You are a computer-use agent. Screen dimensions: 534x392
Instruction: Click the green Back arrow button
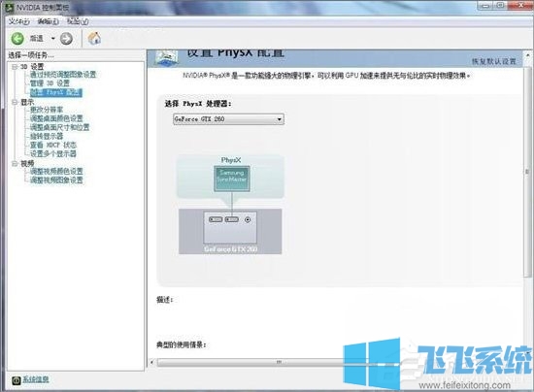pyautogui.click(x=17, y=39)
